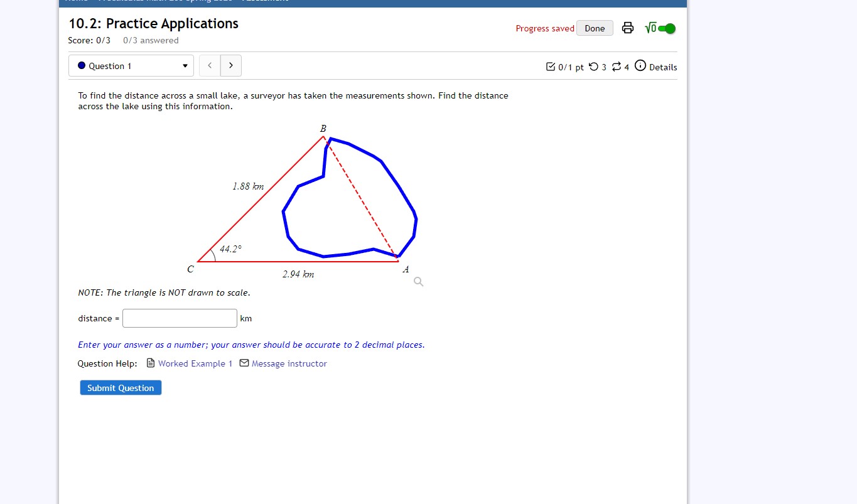Click the Done button near Progress saved
857x504 pixels.
pyautogui.click(x=593, y=28)
